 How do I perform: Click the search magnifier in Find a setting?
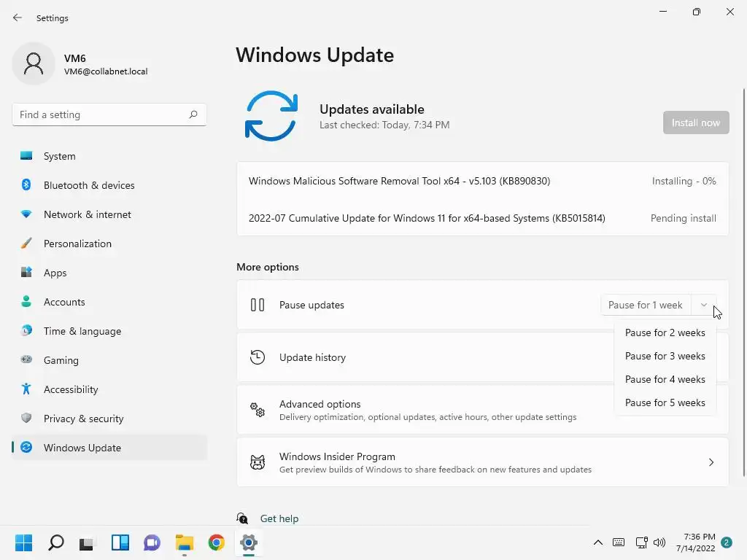point(193,114)
